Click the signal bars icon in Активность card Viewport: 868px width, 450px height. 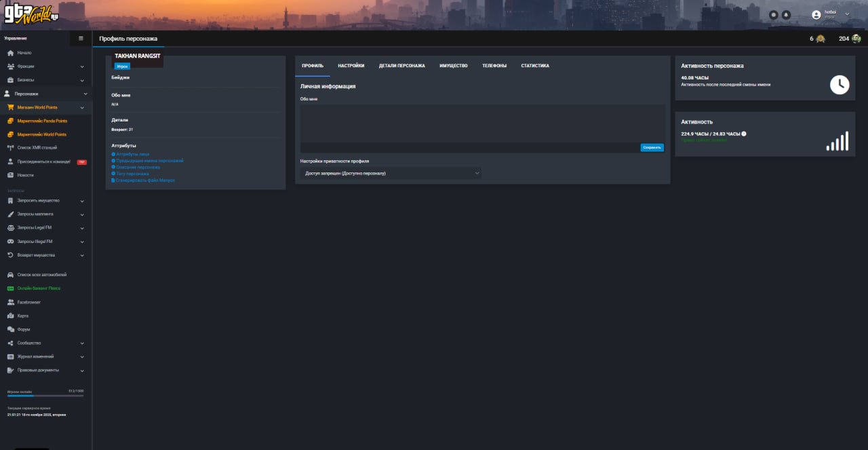(837, 141)
